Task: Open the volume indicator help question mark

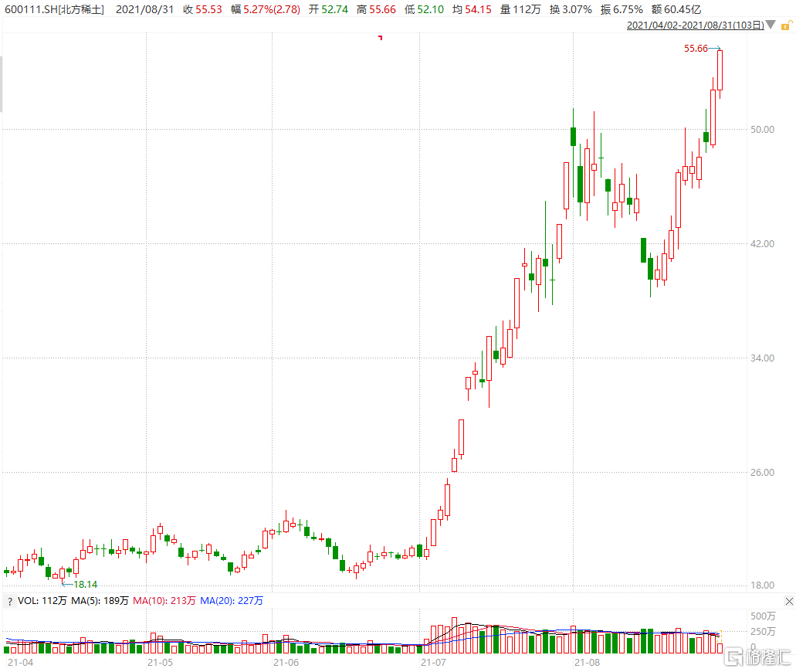Action: tap(9, 602)
